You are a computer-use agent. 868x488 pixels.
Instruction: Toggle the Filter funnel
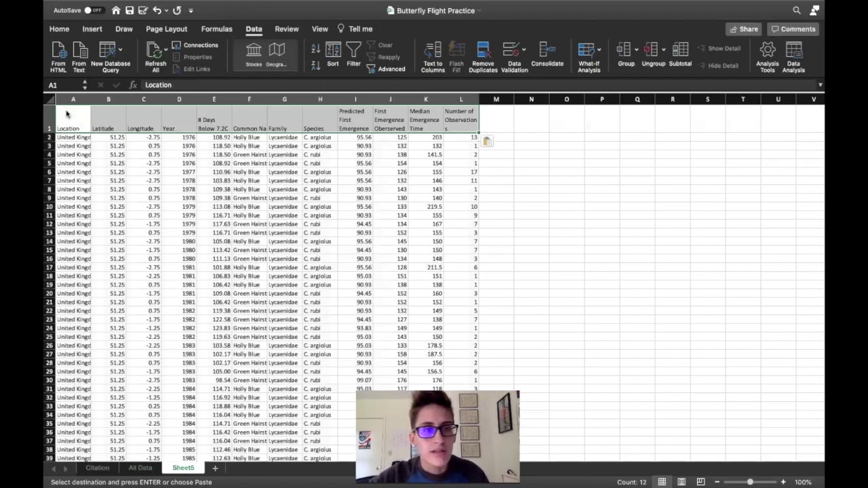pyautogui.click(x=353, y=55)
